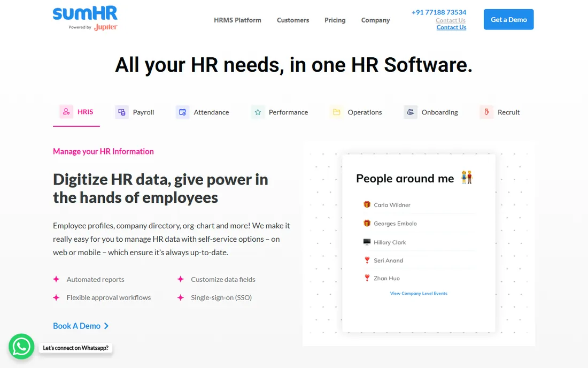Click the Recruit tab icon

486,112
